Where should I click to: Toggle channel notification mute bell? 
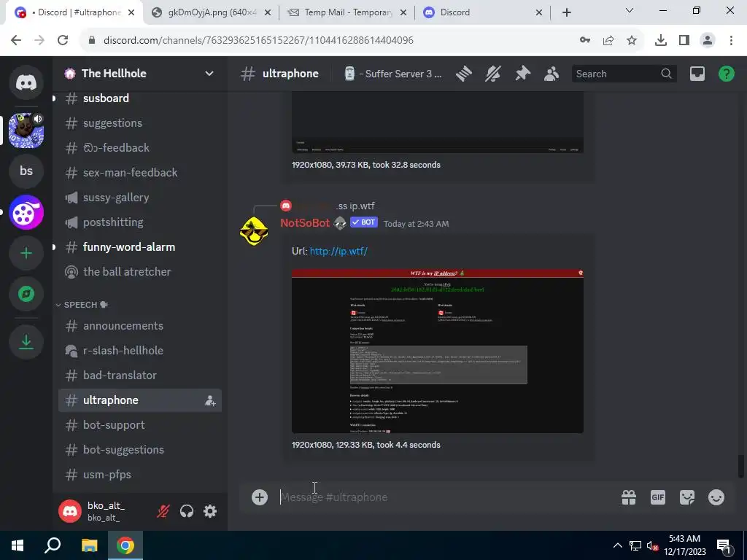tap(493, 74)
